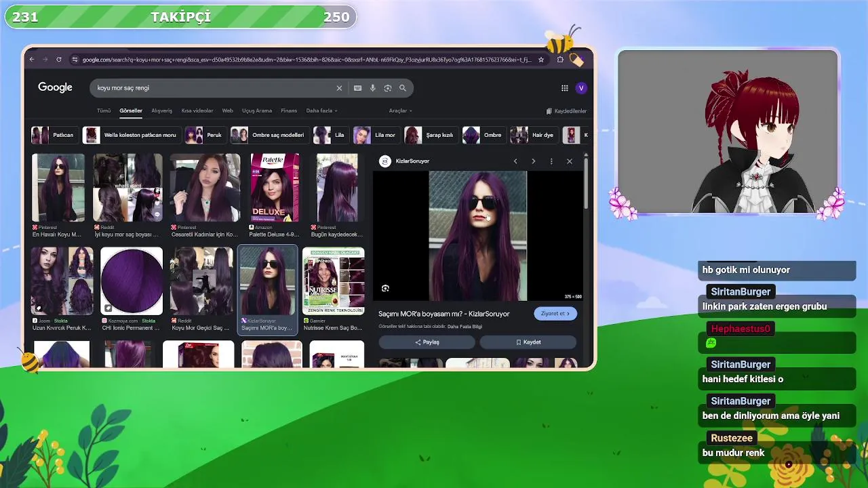Open preview panel three-dot options
Screen dimensions: 868x488
(x=551, y=161)
